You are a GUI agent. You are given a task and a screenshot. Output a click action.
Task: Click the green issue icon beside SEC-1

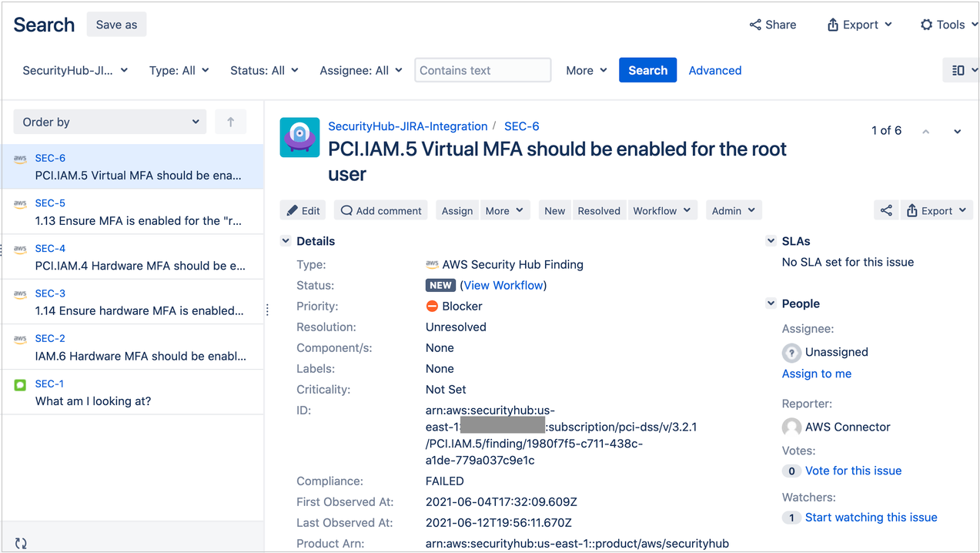[x=20, y=383]
